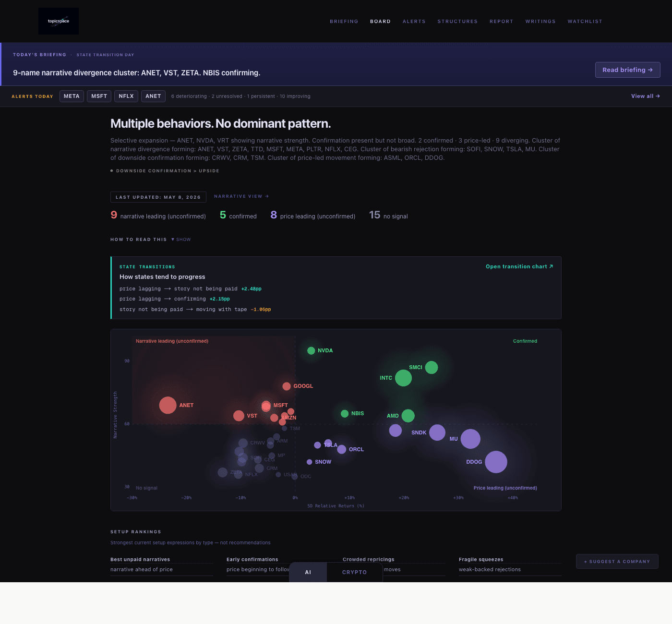Click Early confirmations heading
672x624 pixels.
point(252,559)
